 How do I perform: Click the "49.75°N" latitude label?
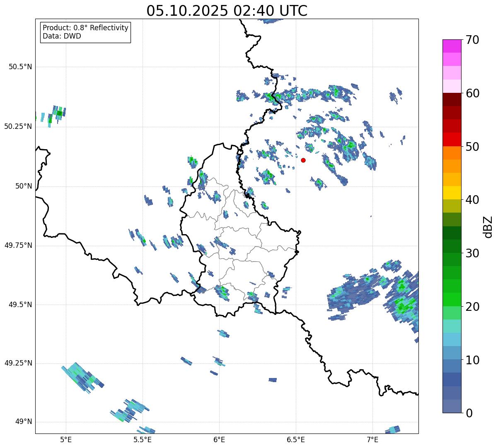click(18, 245)
